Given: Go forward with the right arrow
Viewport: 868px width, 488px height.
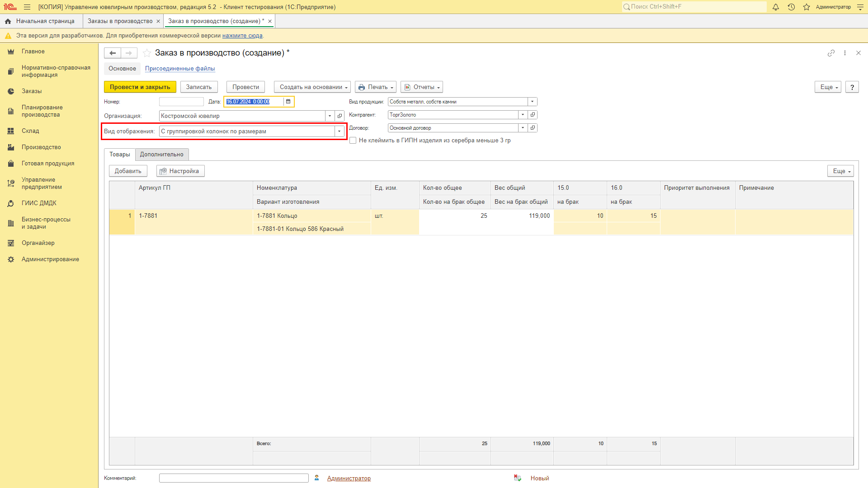Looking at the screenshot, I should (129, 53).
